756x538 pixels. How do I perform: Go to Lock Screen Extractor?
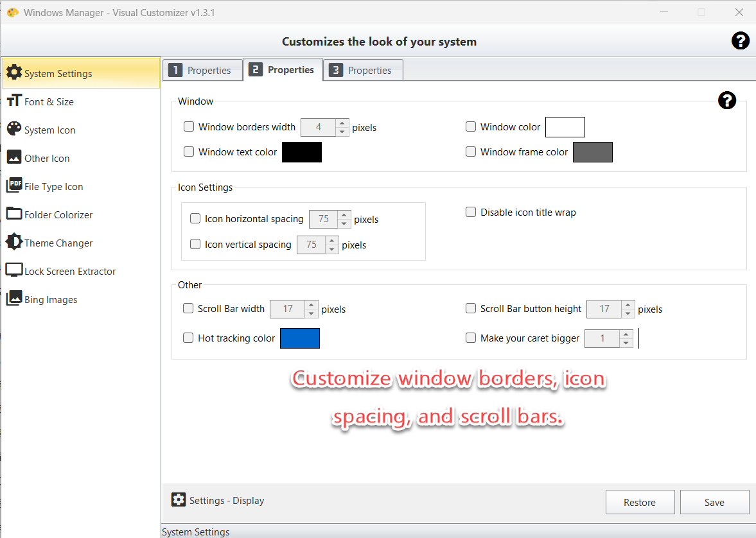(81, 271)
